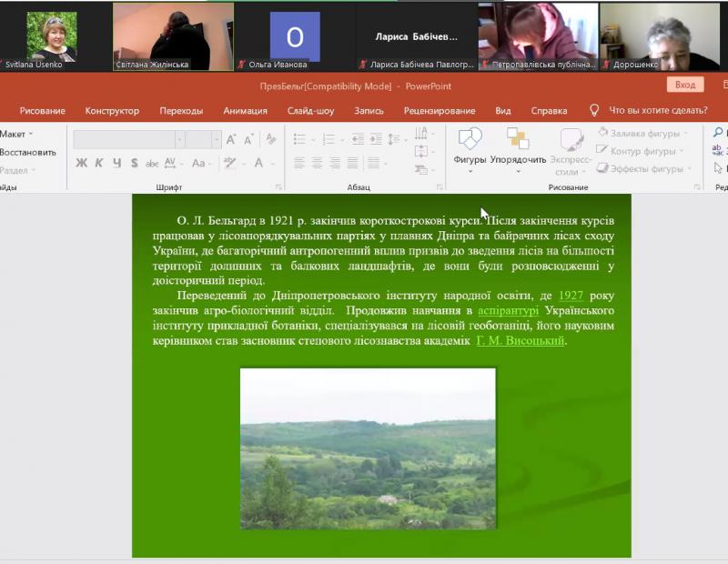Increase list indent level
Screen dimensions: 728x564
click(376, 139)
